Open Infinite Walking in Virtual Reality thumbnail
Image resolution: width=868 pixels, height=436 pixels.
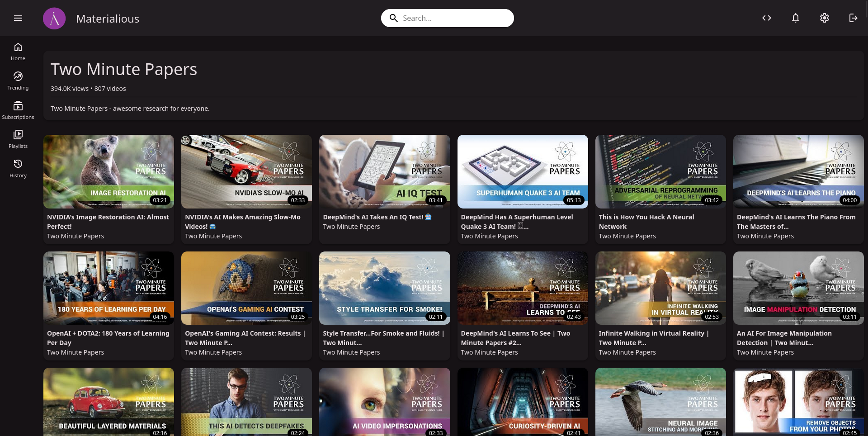[x=660, y=288]
